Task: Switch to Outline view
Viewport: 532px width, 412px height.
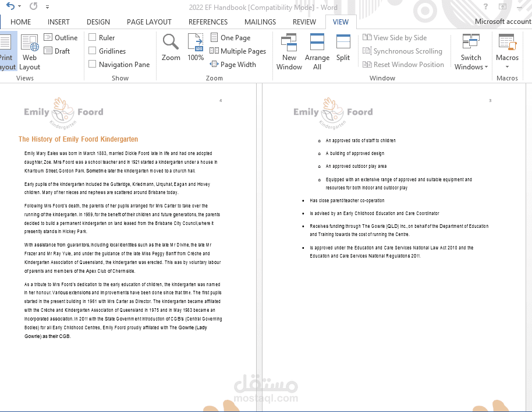Action: coord(61,37)
